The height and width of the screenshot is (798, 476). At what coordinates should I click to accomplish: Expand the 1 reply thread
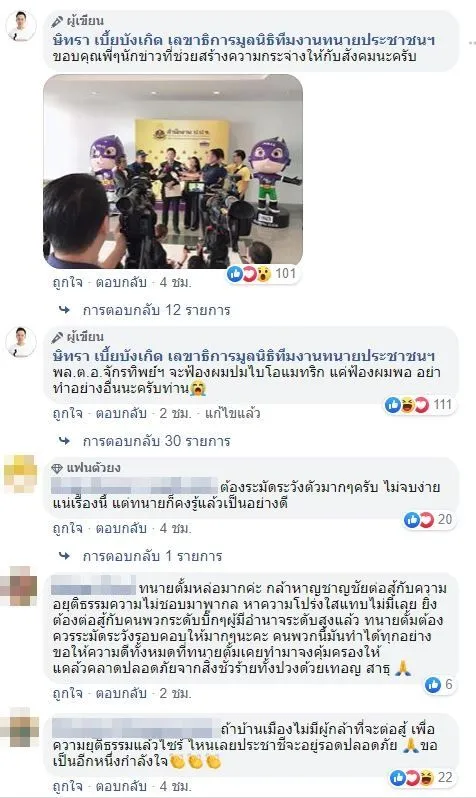click(x=152, y=556)
